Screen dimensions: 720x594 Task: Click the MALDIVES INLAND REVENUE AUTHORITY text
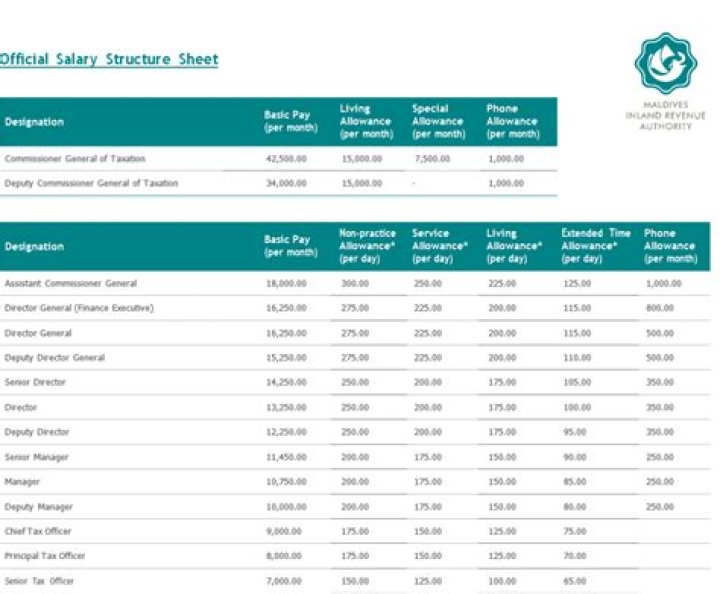(x=665, y=115)
